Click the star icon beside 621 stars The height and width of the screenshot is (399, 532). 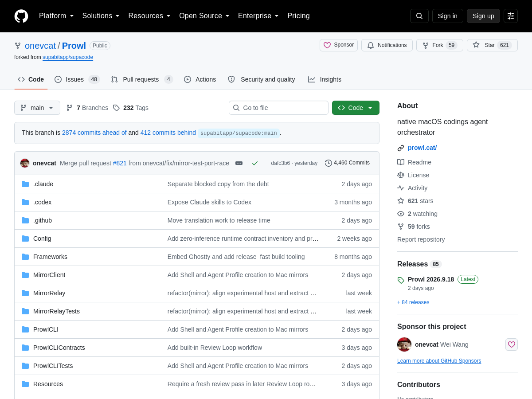[401, 201]
